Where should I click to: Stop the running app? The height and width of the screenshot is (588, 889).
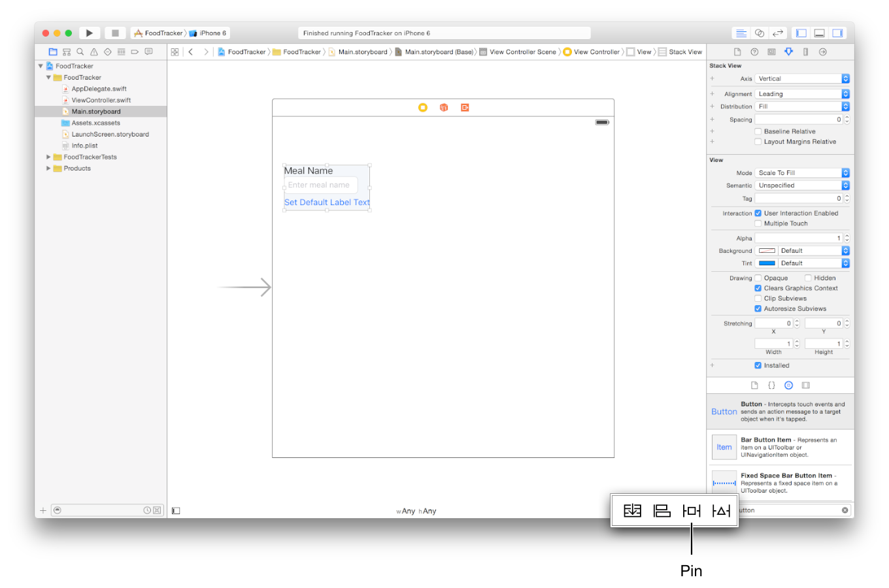pyautogui.click(x=115, y=33)
